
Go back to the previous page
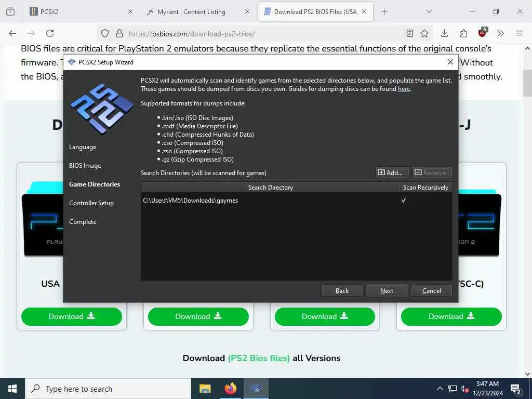[12, 33]
